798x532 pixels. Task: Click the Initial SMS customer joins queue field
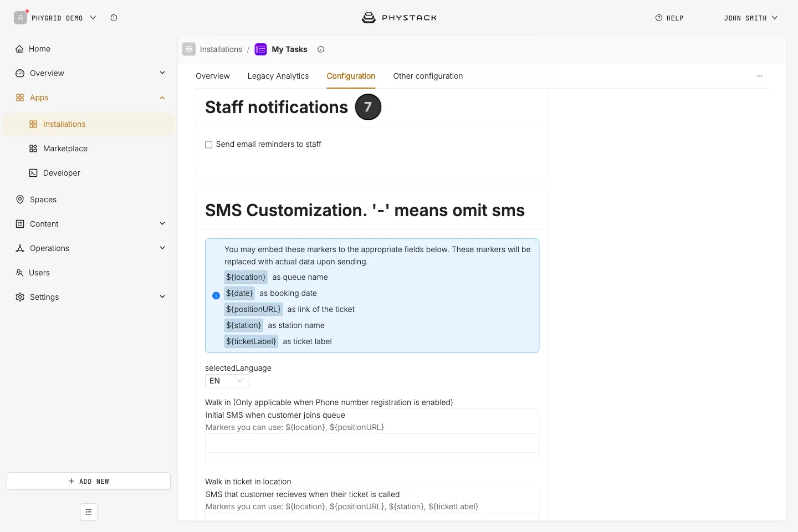(x=372, y=443)
